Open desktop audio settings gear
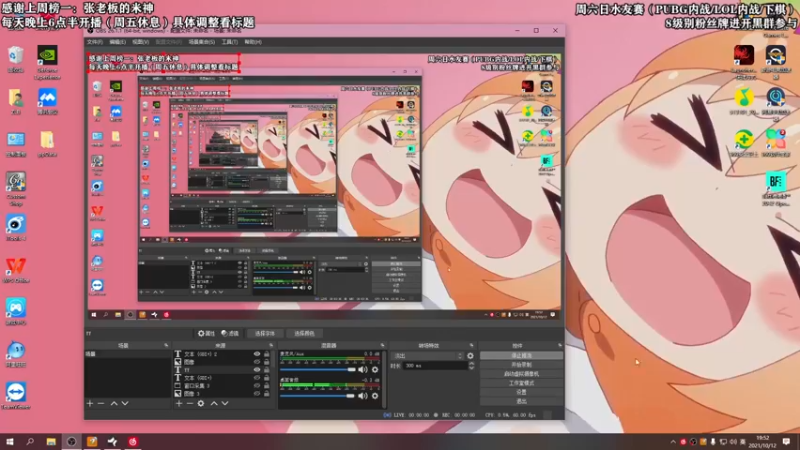 (375, 396)
